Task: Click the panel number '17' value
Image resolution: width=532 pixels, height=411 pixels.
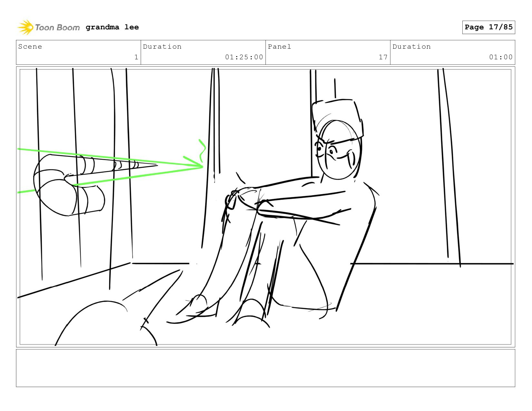Action: (383, 57)
